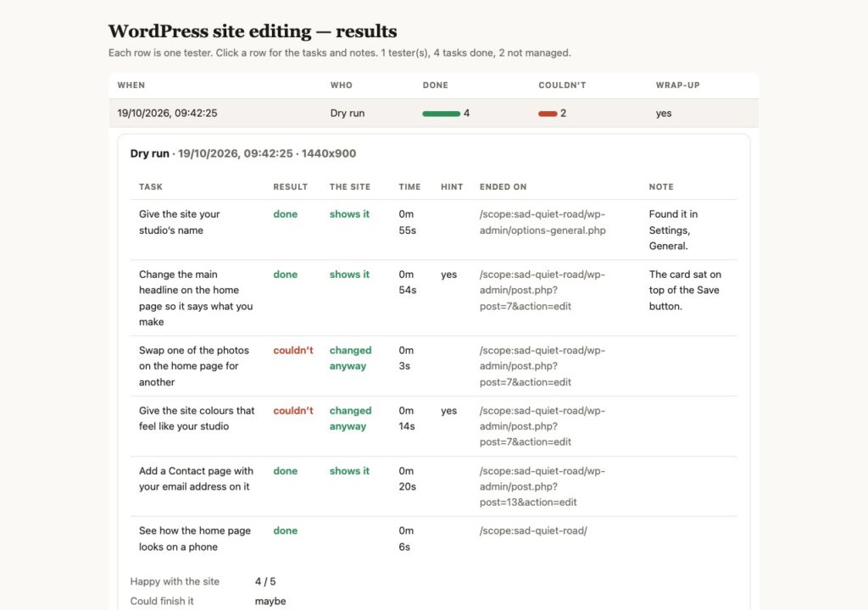Screen dimensions: 868x610
Task: Click note 'The card sat on top of the Save button.'
Action: point(685,290)
